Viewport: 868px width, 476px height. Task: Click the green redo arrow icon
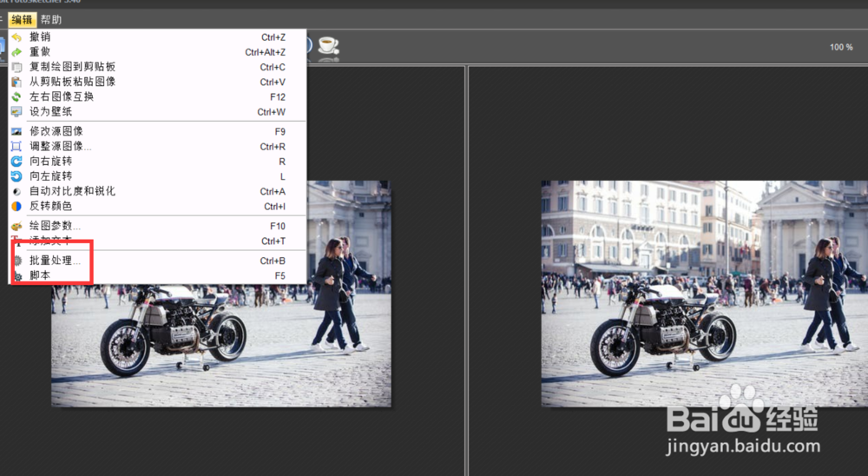pos(16,52)
